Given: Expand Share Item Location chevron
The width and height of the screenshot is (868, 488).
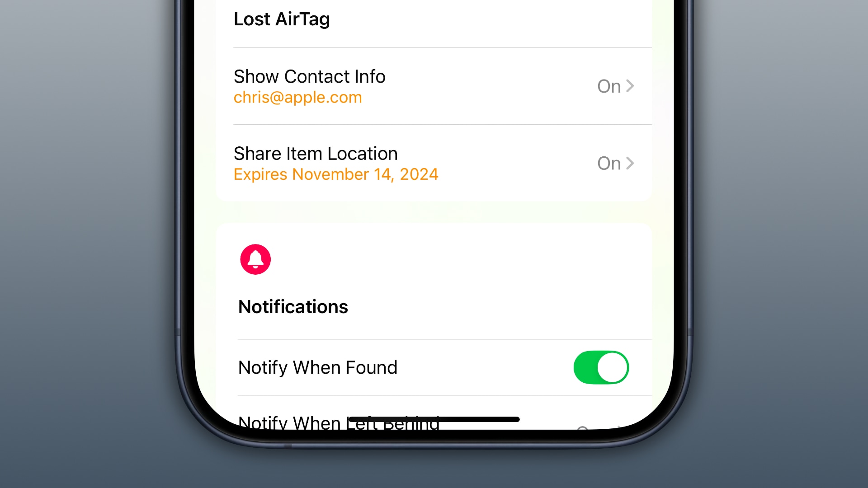Looking at the screenshot, I should [630, 163].
